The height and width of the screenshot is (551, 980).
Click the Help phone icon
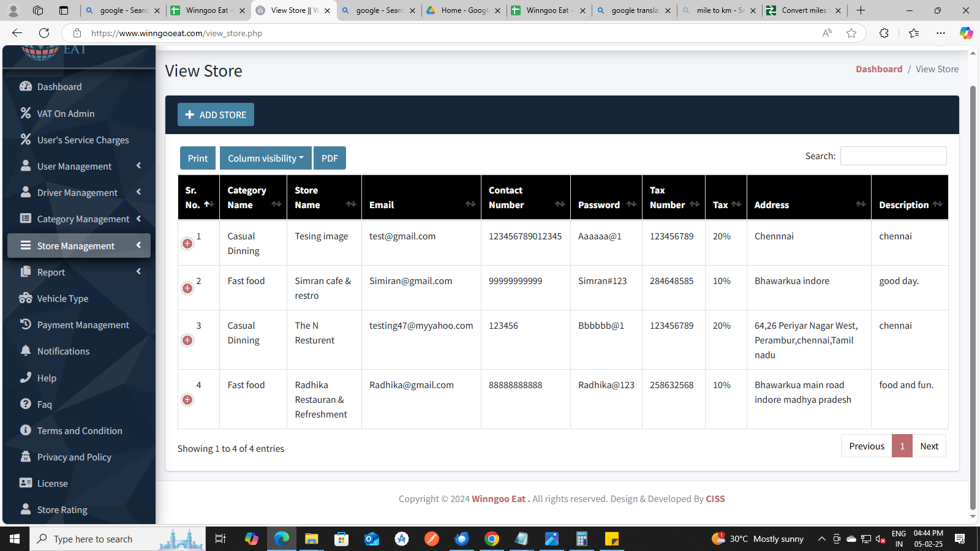coord(25,378)
